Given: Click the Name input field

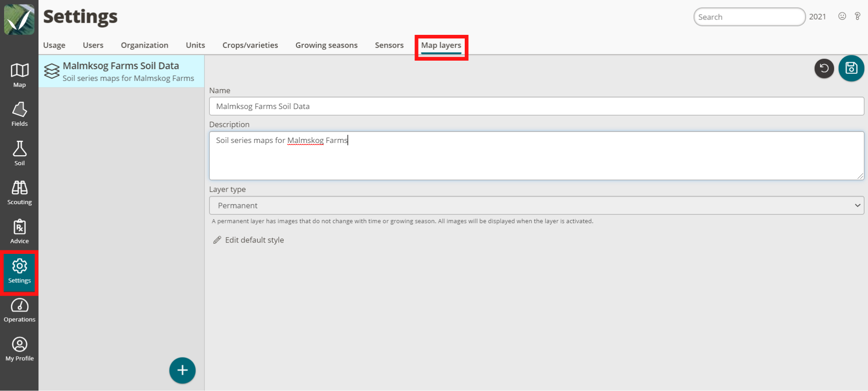Looking at the screenshot, I should tap(537, 106).
